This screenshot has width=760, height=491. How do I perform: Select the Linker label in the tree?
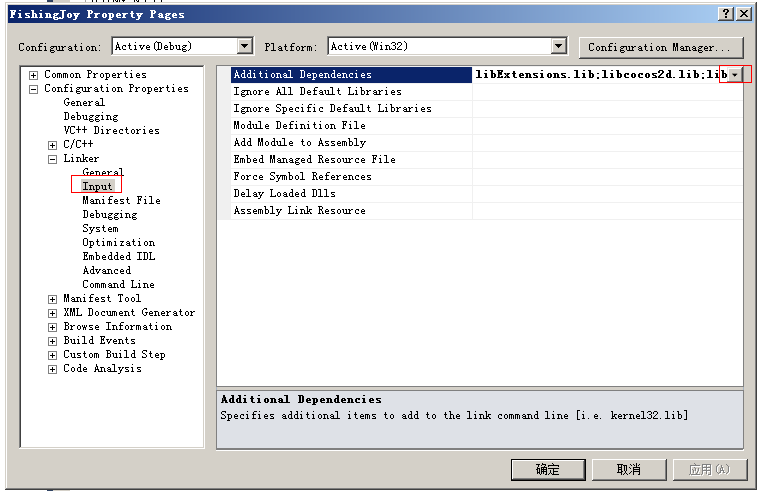coord(81,158)
